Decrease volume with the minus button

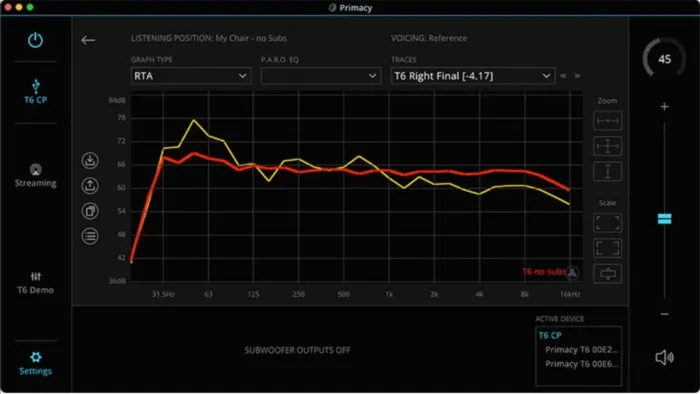click(x=664, y=314)
